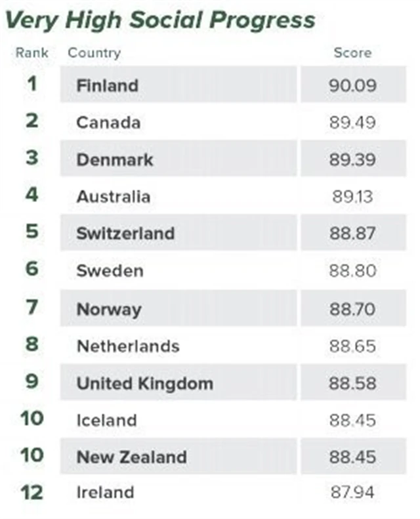Click on Denmark in the table
The height and width of the screenshot is (519, 420).
pos(115,159)
